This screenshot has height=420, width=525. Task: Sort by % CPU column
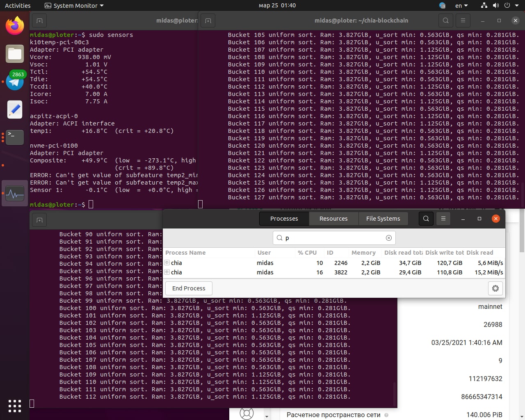310,253
